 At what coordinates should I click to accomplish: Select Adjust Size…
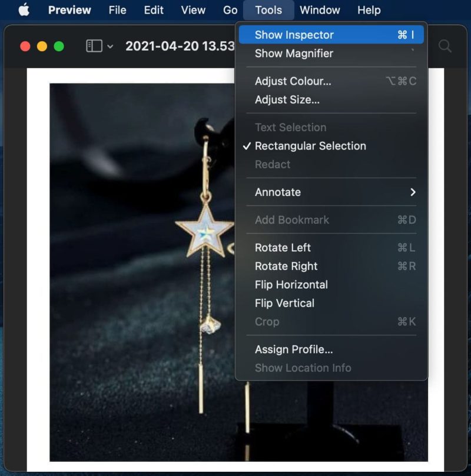pyautogui.click(x=287, y=100)
